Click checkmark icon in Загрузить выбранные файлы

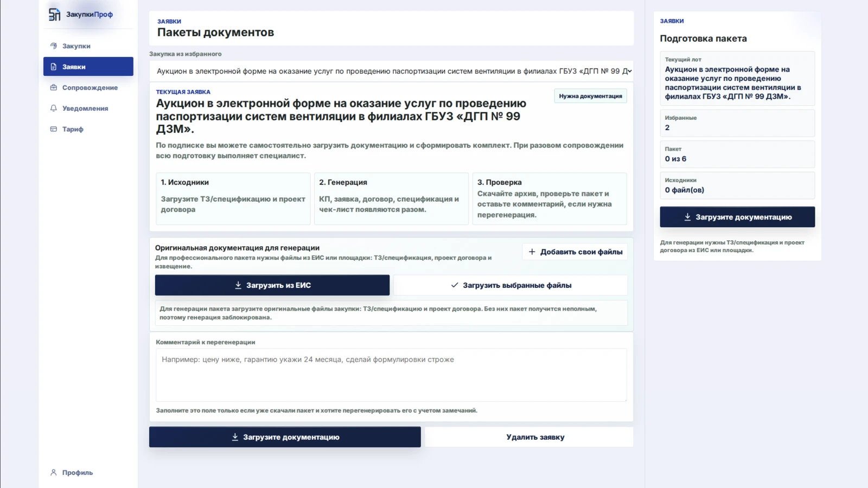(x=455, y=285)
